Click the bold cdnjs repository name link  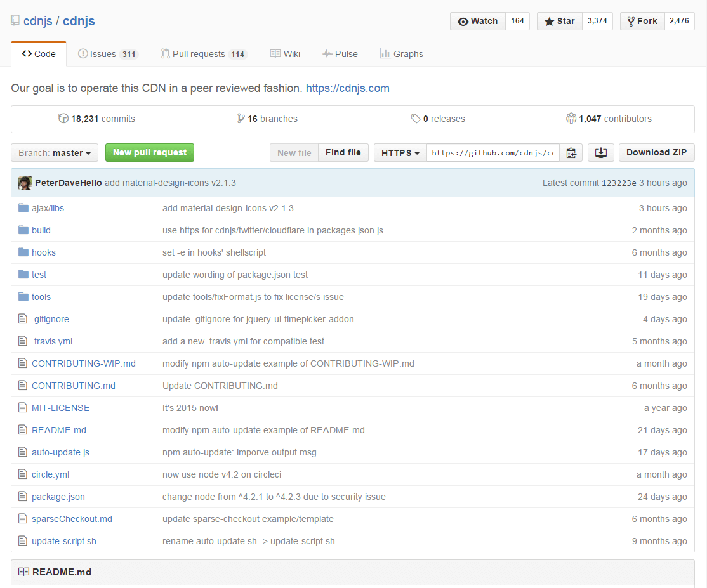(x=79, y=21)
